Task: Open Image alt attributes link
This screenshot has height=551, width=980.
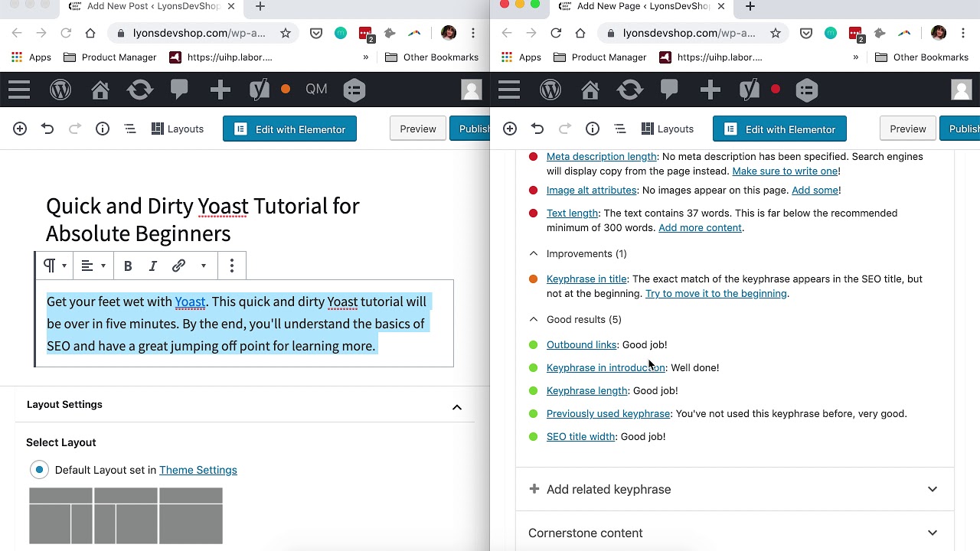Action: pos(591,190)
